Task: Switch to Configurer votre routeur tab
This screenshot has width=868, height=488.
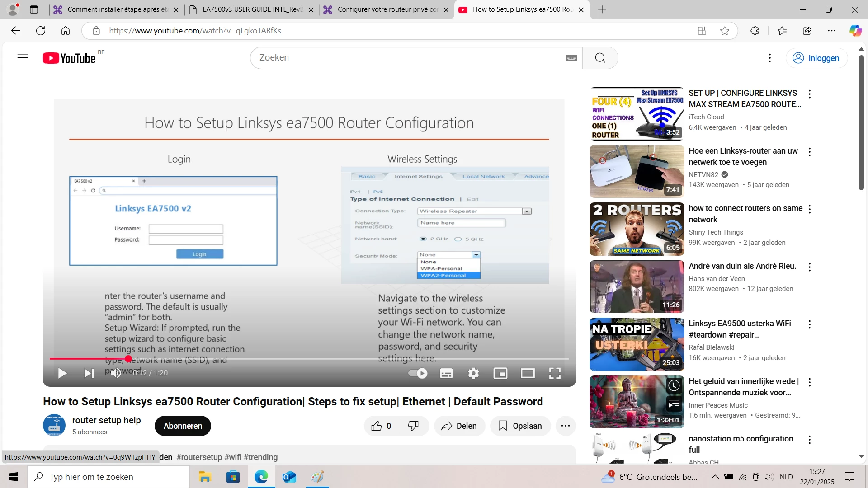Action: click(387, 9)
